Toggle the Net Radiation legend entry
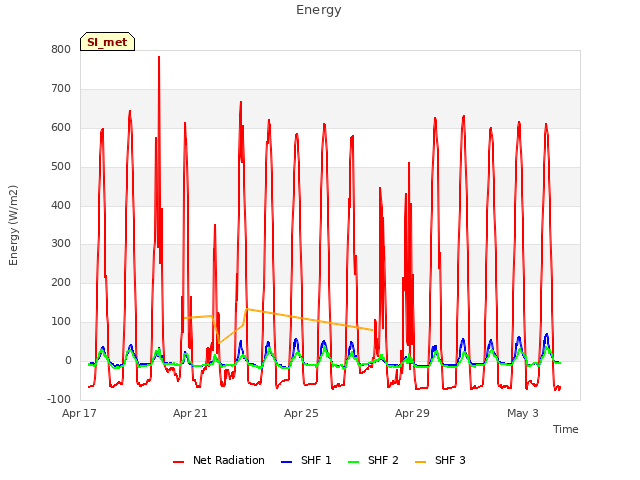Viewport: 640px width, 480px height. coord(219,460)
